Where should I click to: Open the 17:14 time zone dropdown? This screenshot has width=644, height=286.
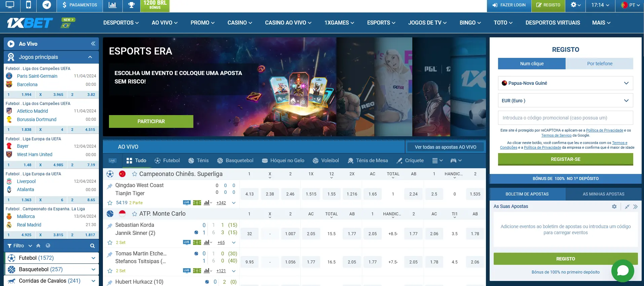pos(600,5)
